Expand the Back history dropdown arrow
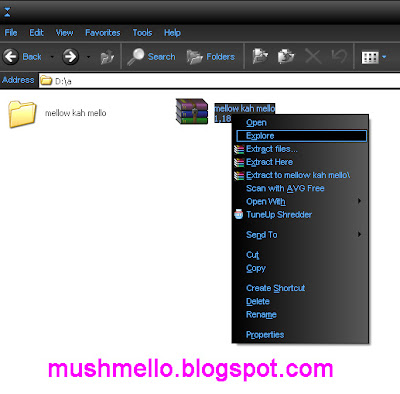 pyautogui.click(x=52, y=57)
